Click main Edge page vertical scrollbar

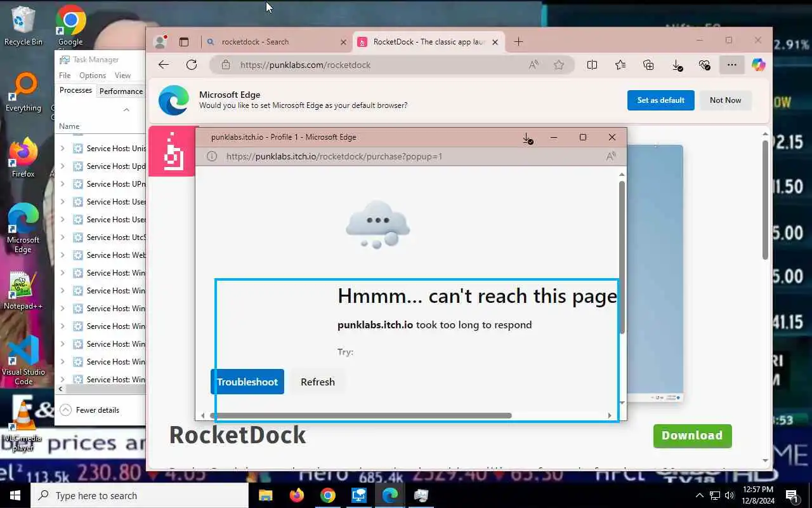[x=766, y=199]
